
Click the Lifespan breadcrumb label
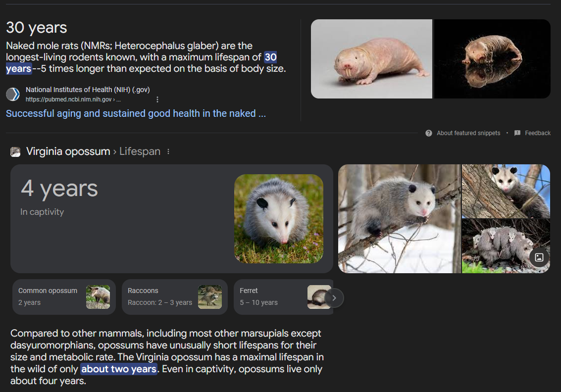point(140,151)
